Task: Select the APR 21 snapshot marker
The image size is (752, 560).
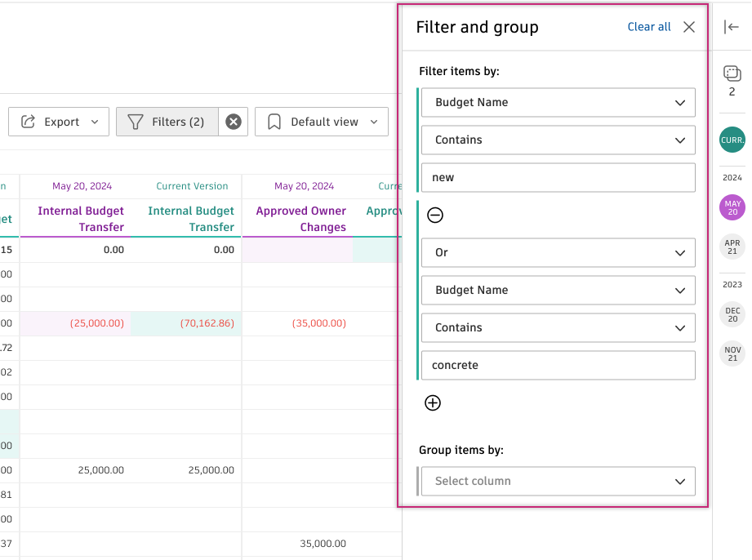Action: pos(732,247)
